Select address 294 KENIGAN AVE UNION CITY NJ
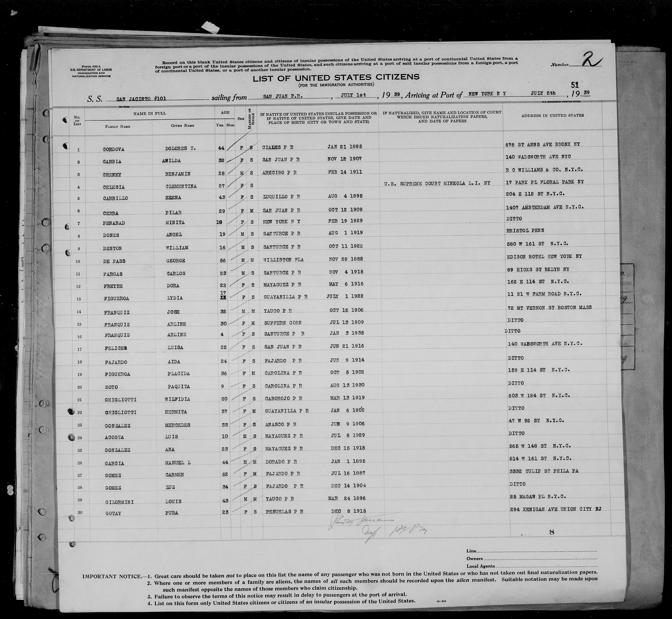 556,509
